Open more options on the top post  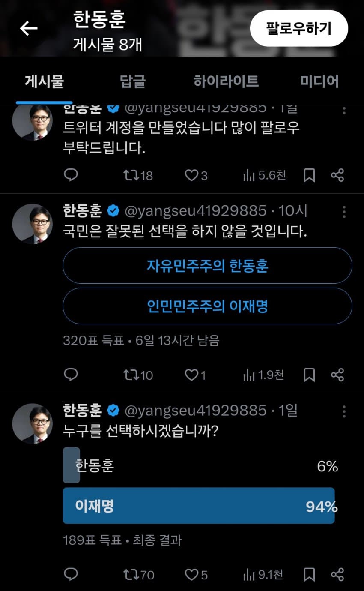[344, 111]
